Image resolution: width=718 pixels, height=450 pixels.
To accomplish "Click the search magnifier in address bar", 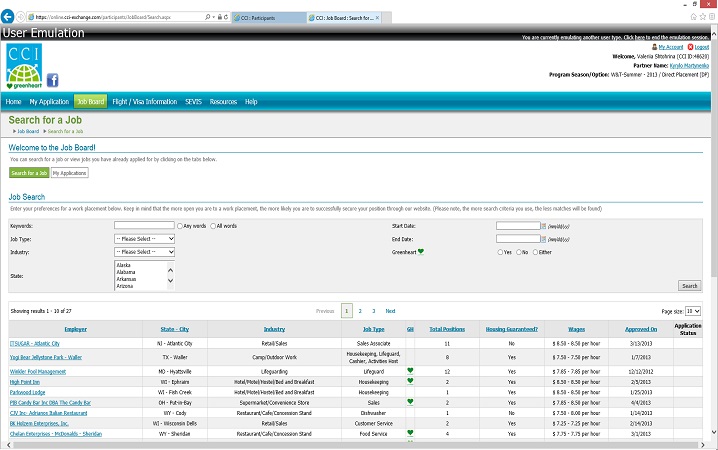I will click(208, 17).
